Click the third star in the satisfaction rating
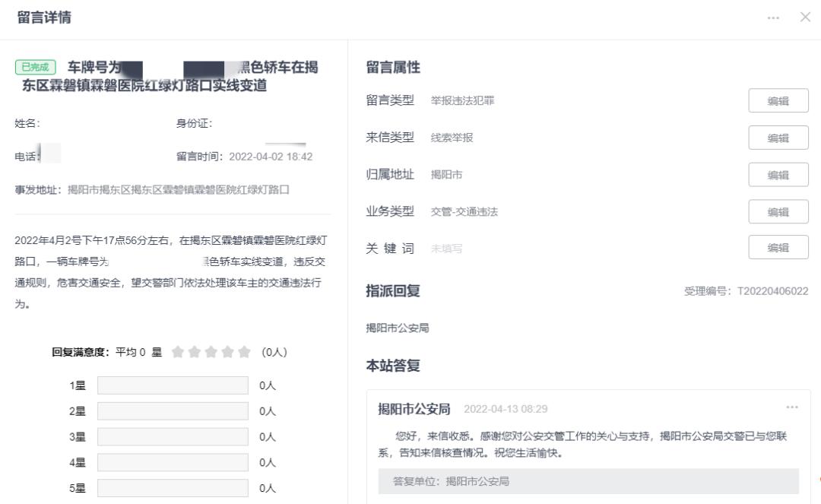Image resolution: width=821 pixels, height=504 pixels. [210, 351]
